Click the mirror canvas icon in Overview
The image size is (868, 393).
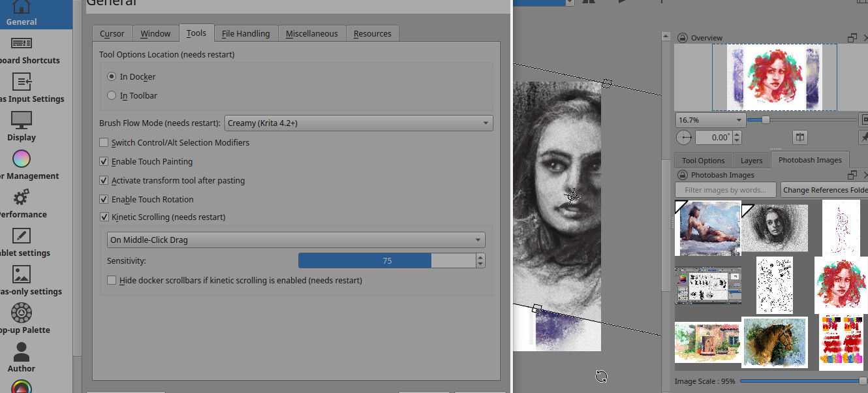(x=800, y=138)
